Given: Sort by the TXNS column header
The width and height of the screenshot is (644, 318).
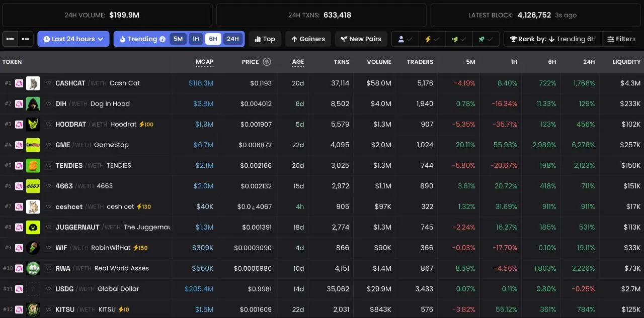Looking at the screenshot, I should point(342,62).
